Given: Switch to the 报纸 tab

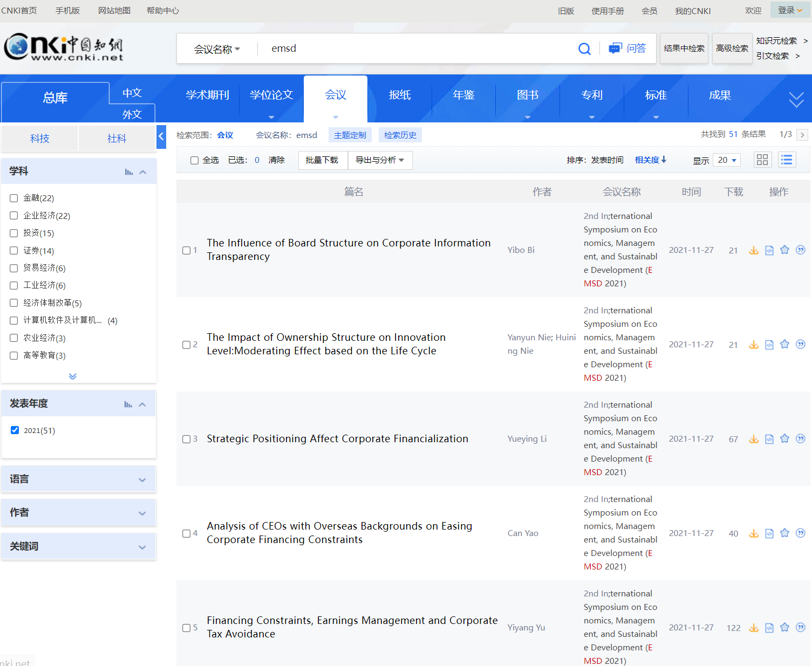Looking at the screenshot, I should [x=400, y=95].
